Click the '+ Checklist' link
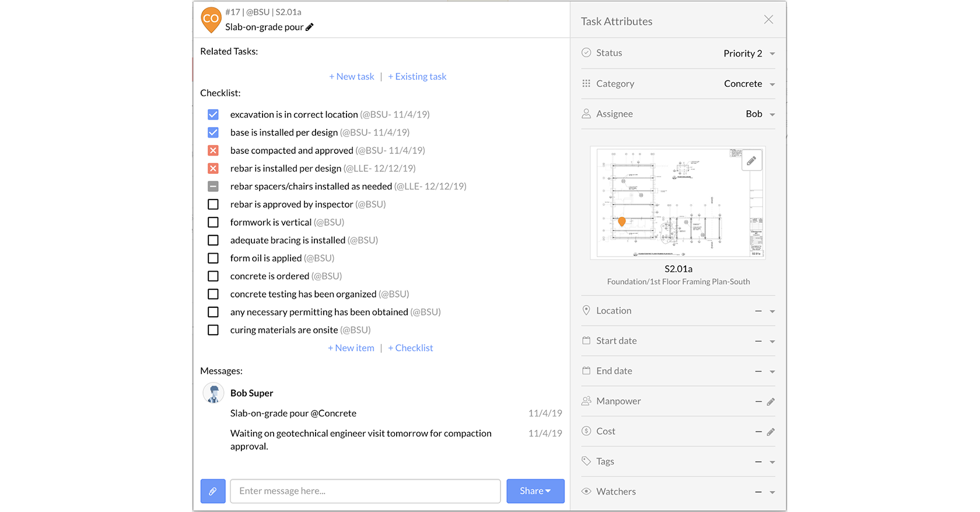Viewport: 980px width, 512px height. pos(411,348)
